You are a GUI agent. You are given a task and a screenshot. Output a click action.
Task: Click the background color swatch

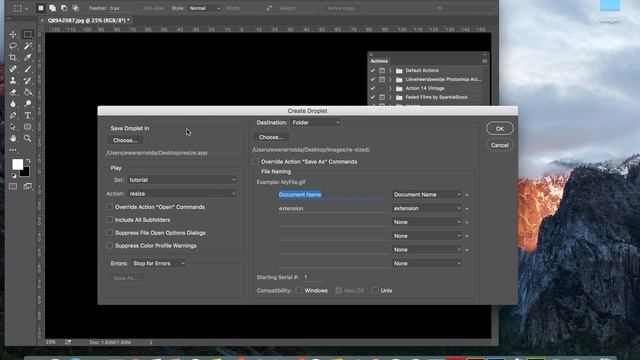pyautogui.click(x=26, y=173)
